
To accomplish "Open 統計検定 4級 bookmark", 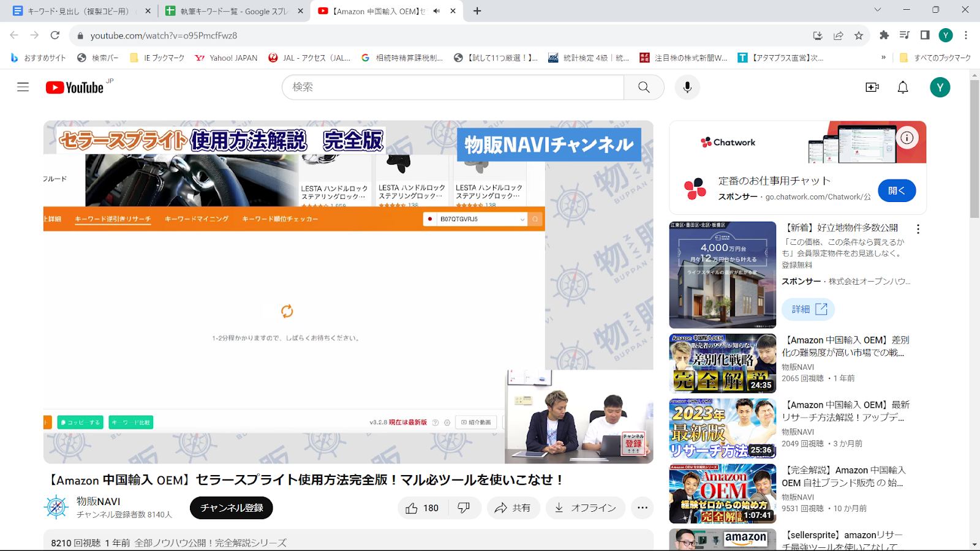I will 589,58.
